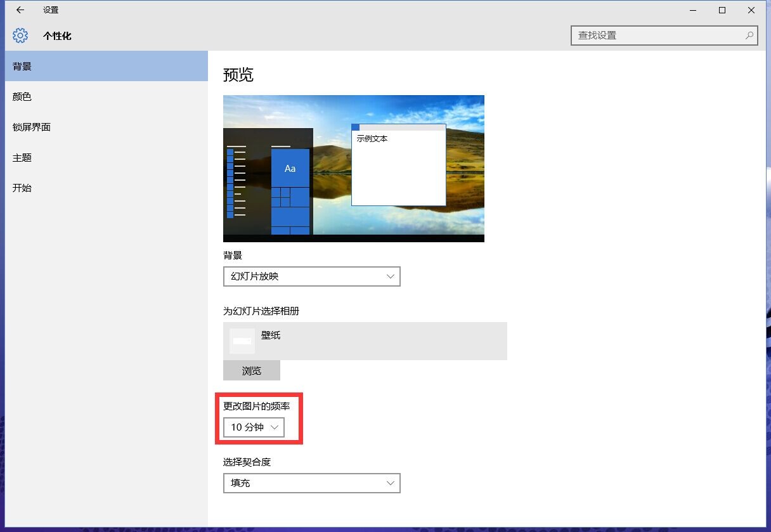Open 开始 settings section

107,188
